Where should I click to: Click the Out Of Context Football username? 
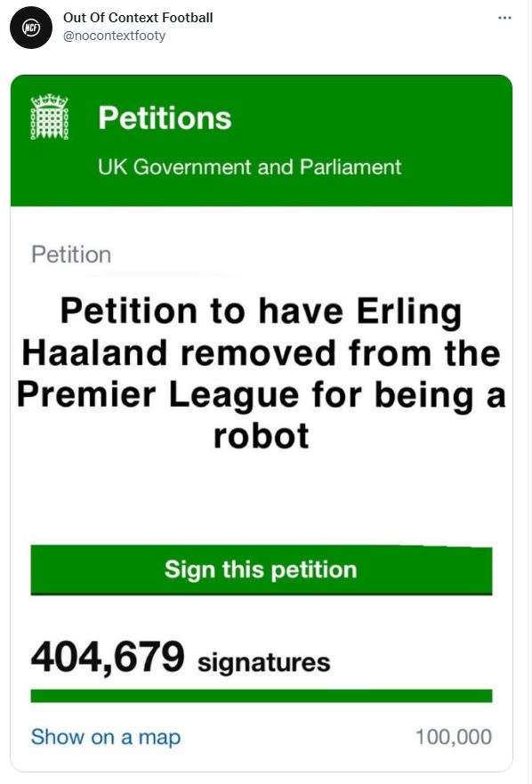pyautogui.click(x=139, y=16)
